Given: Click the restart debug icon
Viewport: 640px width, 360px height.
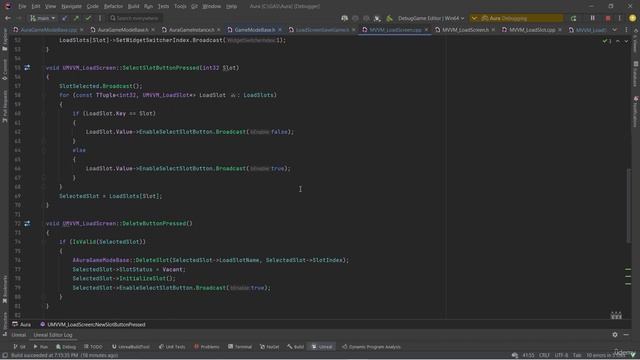Looking at the screenshot, I should [573, 18].
